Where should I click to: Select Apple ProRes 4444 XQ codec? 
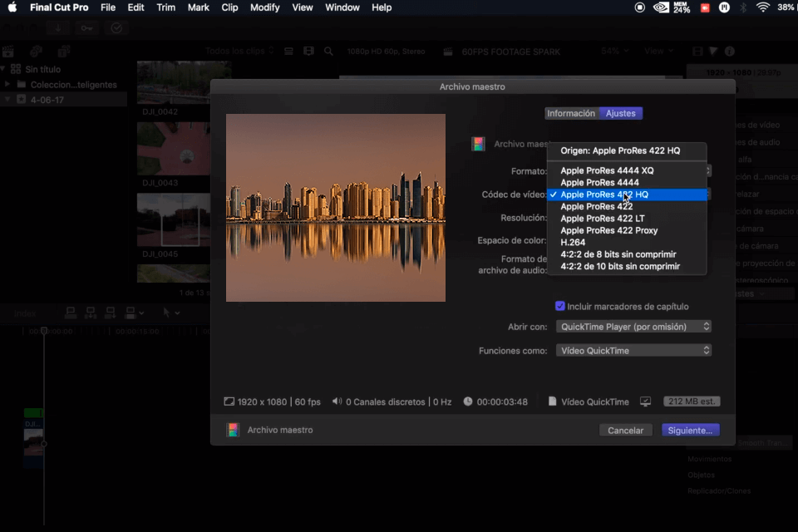point(627,170)
